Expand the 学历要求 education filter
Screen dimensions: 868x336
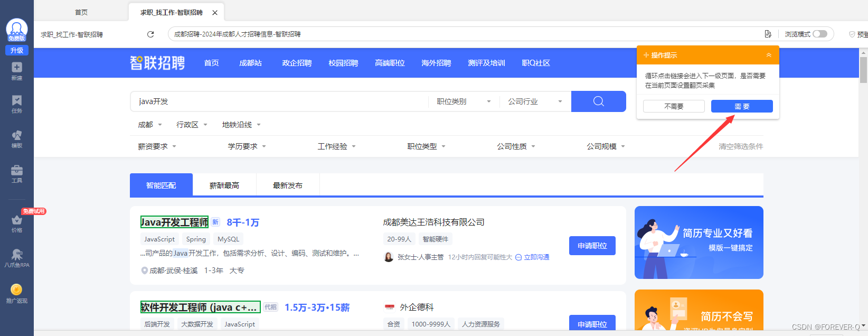click(247, 146)
